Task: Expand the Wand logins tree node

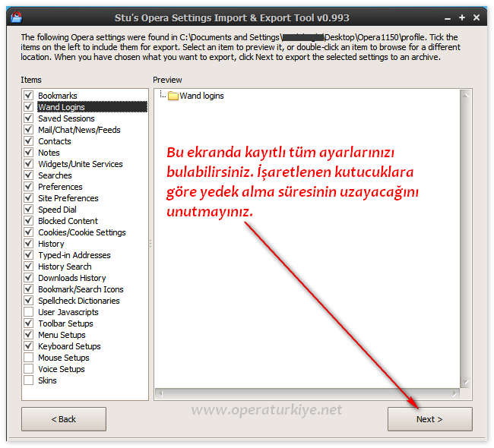Action: click(x=163, y=95)
